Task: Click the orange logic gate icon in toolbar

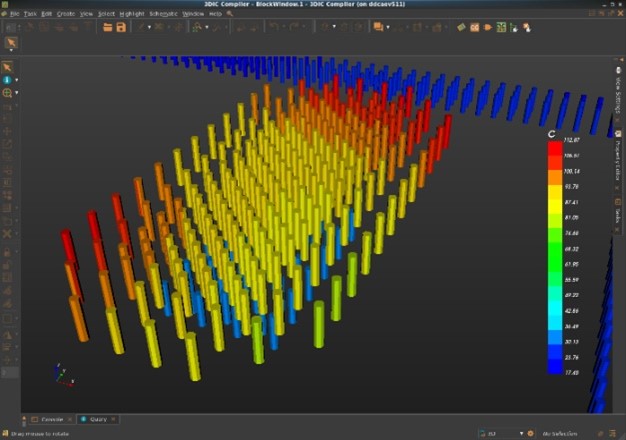Action: coord(488,27)
